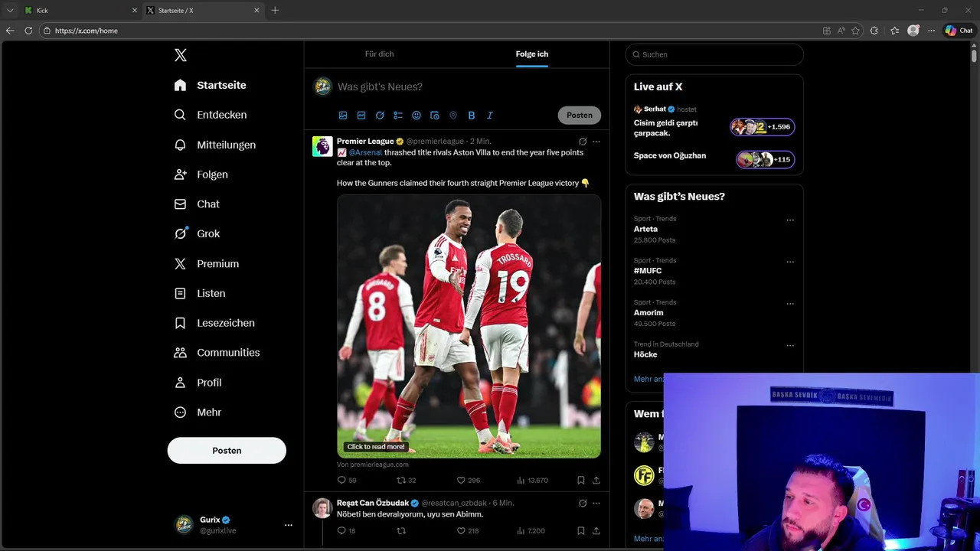The width and height of the screenshot is (980, 551).
Task: Open the Arsenal players article image
Action: (x=469, y=327)
